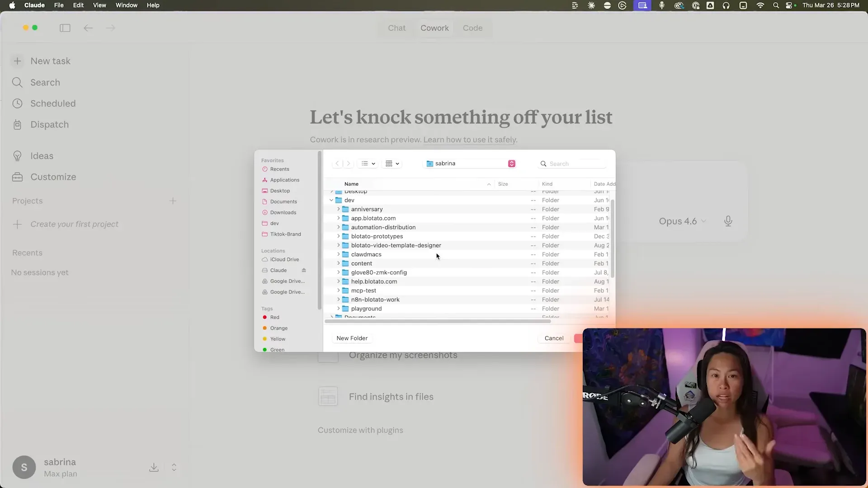Image resolution: width=868 pixels, height=488 pixels.
Task: Open Spotlight search in menu bar
Action: click(x=776, y=5)
